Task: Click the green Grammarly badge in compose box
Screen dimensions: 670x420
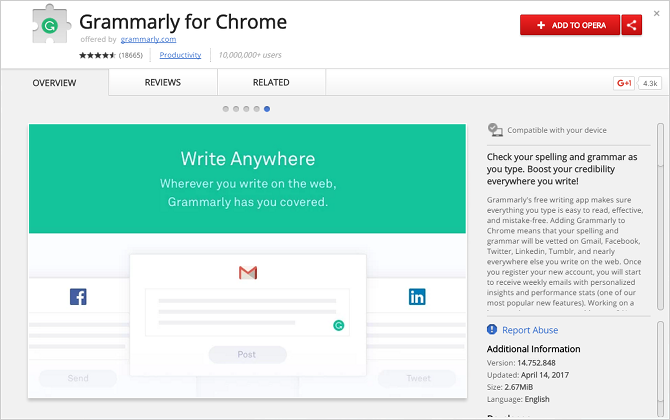Action: coord(338,326)
